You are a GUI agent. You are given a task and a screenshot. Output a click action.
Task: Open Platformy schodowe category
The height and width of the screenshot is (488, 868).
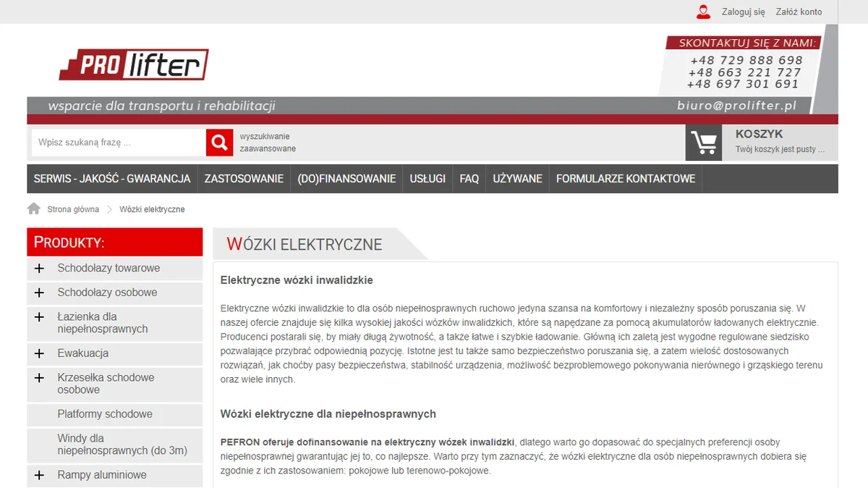[105, 415]
